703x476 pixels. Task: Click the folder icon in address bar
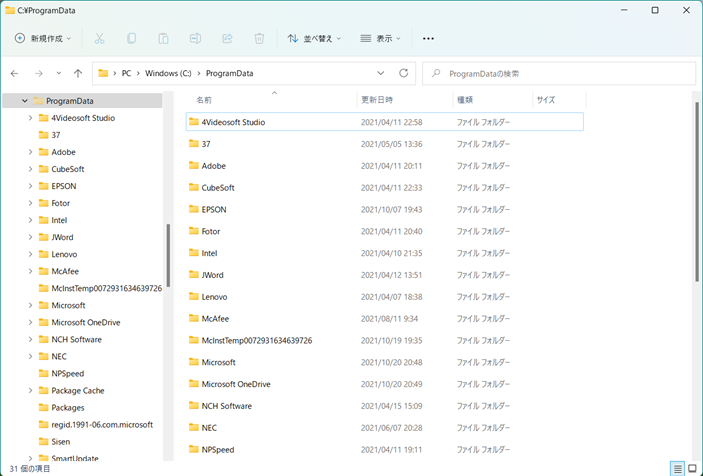(103, 73)
